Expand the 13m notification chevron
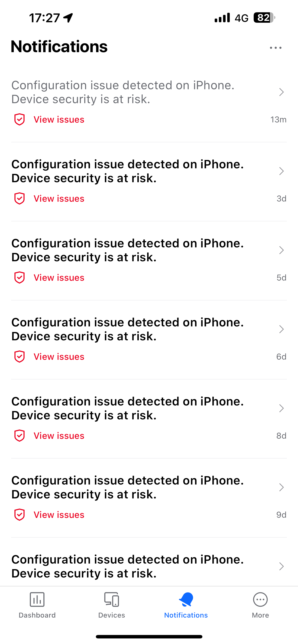Viewport: 298px width, 644px height. click(281, 92)
